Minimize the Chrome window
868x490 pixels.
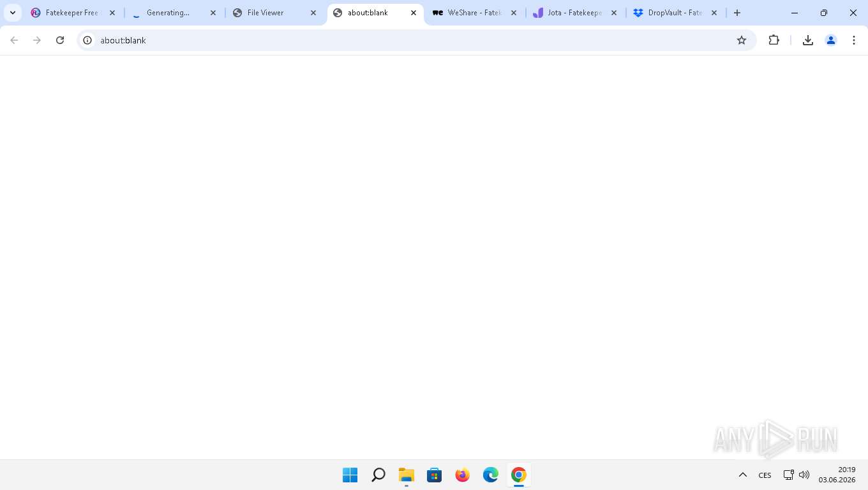pyautogui.click(x=795, y=13)
